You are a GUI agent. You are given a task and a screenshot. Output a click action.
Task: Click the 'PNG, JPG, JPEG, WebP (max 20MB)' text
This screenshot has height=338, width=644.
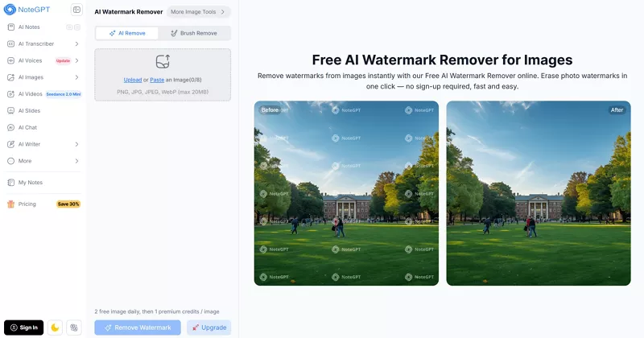(x=163, y=92)
